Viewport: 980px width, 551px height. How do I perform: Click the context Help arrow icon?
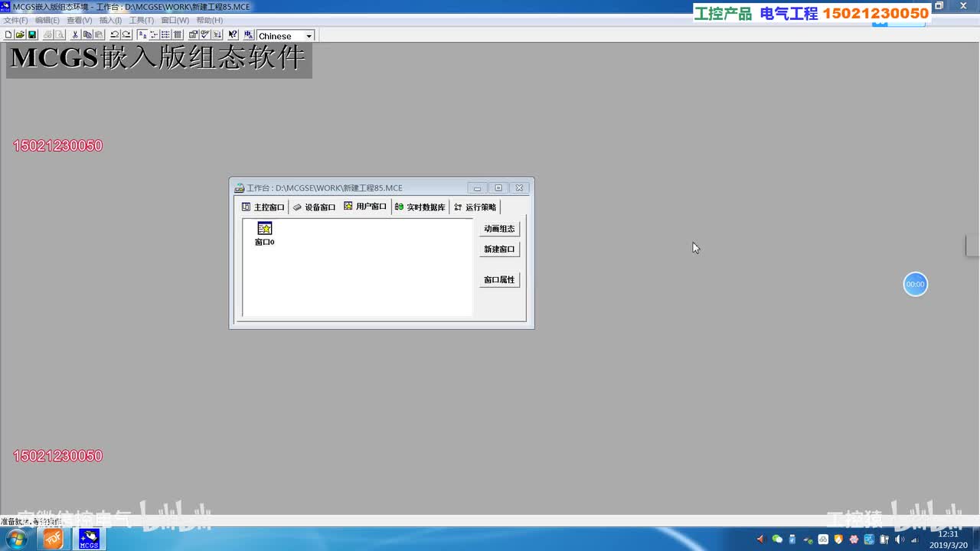tap(233, 35)
